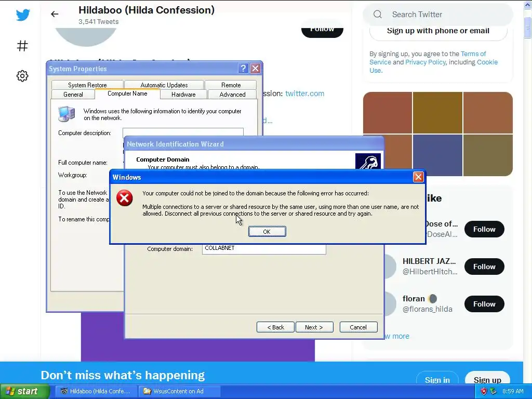Open the Start menu
532x399 pixels.
tap(24, 391)
